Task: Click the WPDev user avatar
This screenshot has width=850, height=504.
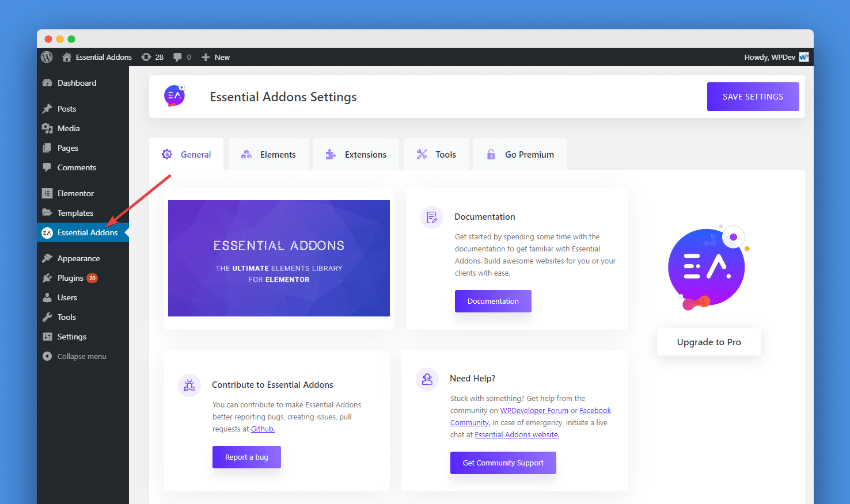Action: click(x=804, y=57)
